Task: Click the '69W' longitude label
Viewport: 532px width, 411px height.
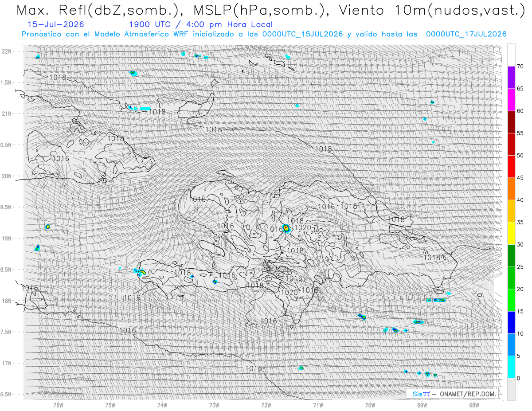Action: point(422,405)
